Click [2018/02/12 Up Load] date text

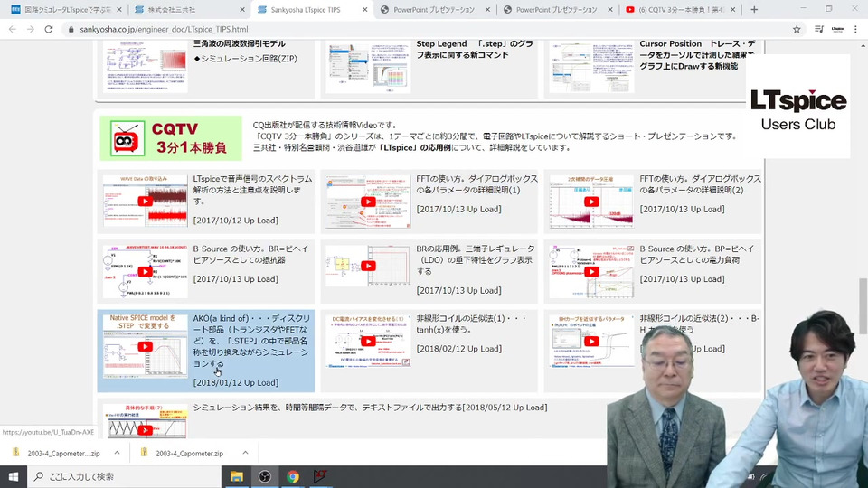pos(459,349)
